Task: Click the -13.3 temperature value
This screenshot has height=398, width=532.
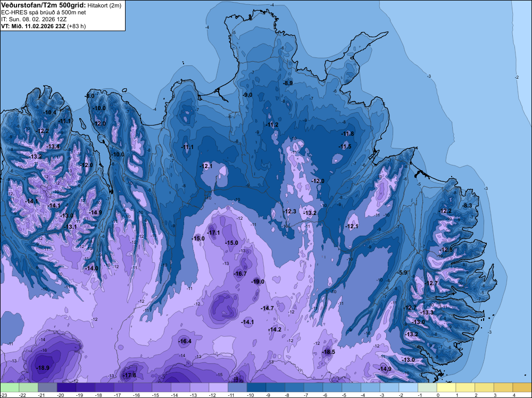Action: [x=427, y=312]
